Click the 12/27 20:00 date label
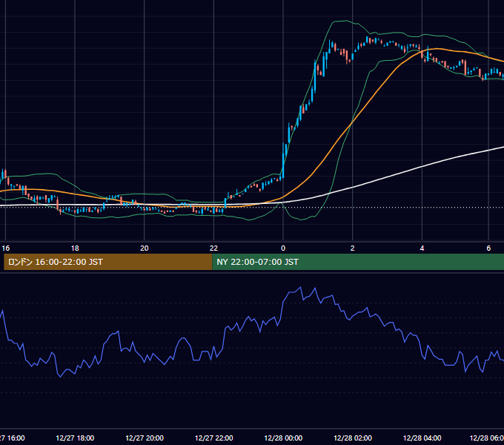Screen dimensions: 504x445 [145, 438]
